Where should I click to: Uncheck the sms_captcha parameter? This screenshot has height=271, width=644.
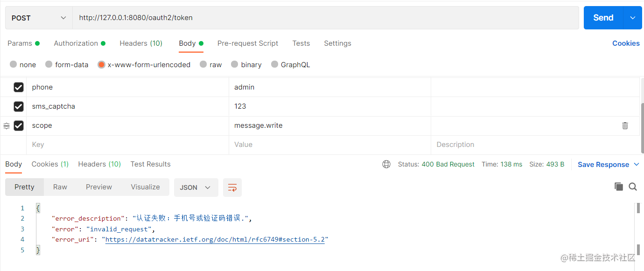click(18, 106)
